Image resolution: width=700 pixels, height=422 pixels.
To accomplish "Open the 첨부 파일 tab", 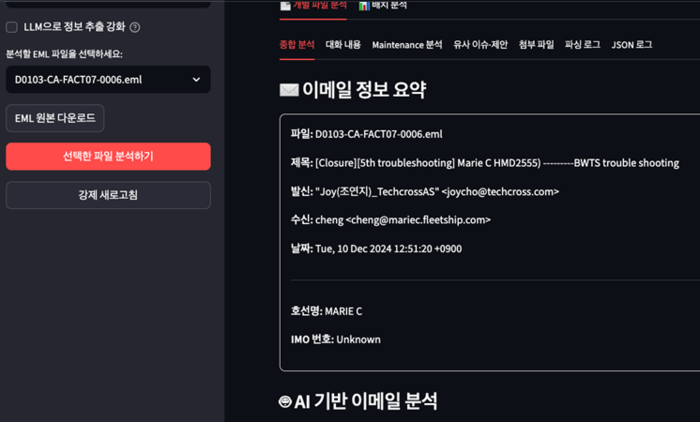I will click(538, 45).
